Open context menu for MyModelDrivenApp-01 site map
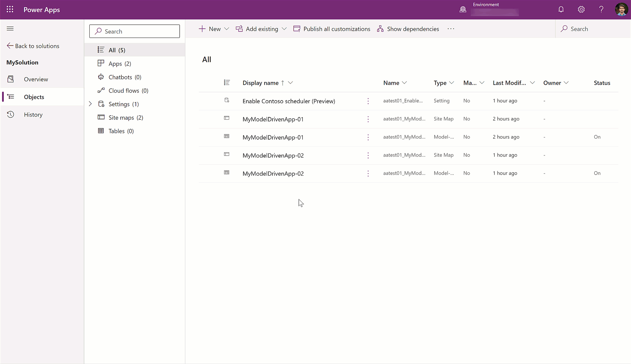The image size is (631, 364). coord(368,119)
